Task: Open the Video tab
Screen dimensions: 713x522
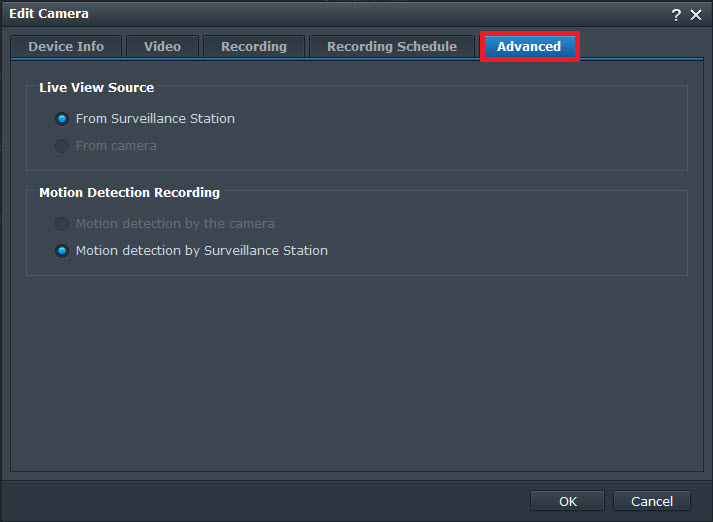Action: coord(162,47)
